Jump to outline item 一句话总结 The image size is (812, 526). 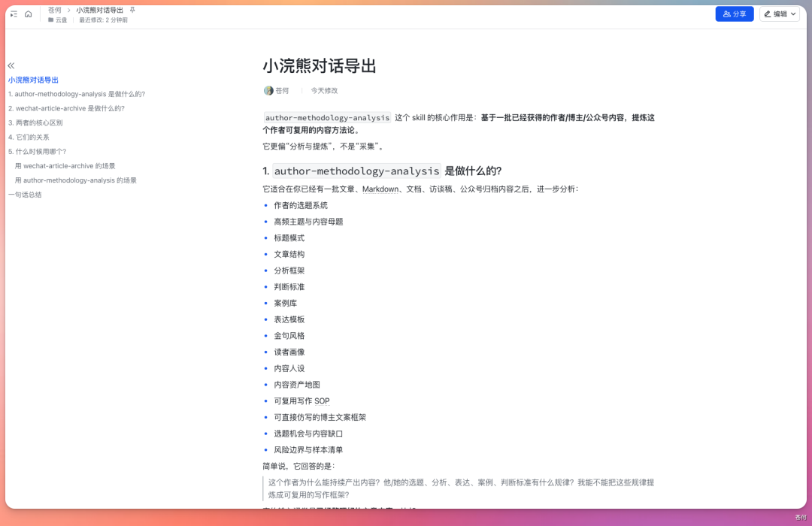25,195
